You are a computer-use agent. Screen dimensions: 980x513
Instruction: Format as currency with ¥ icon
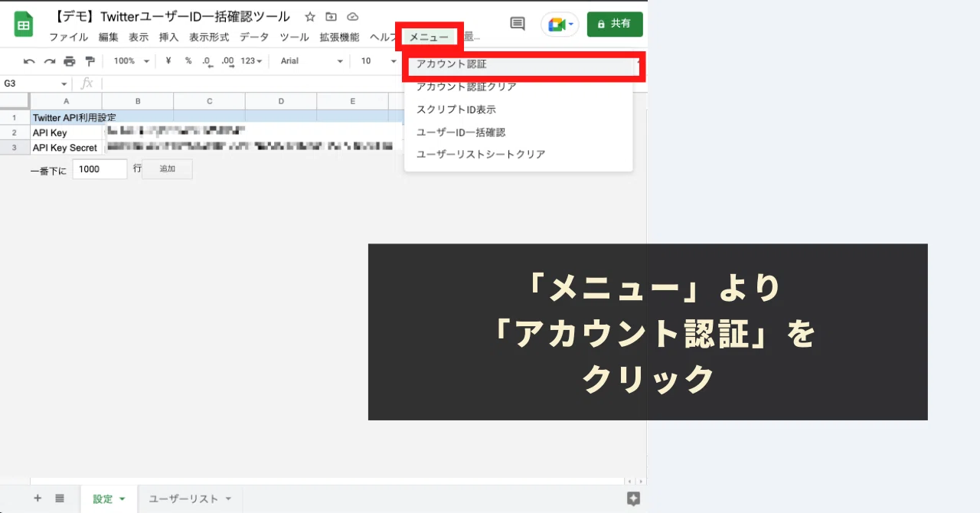(168, 61)
